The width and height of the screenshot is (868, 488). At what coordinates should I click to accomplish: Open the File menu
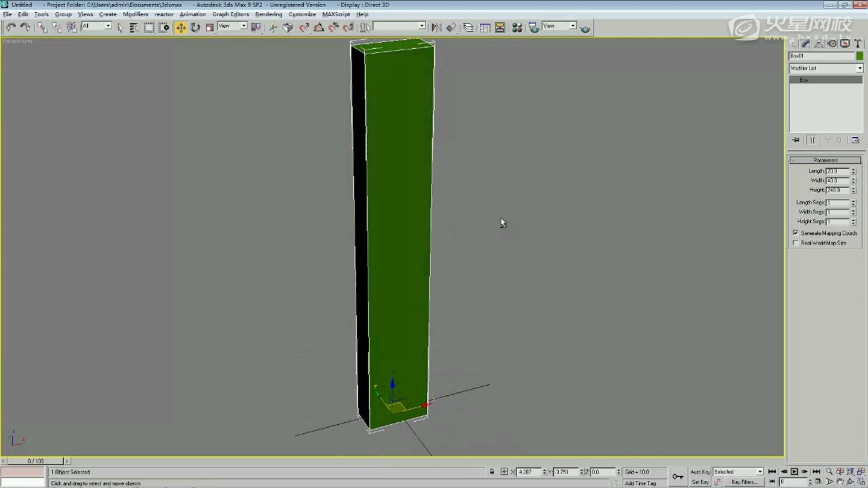[x=7, y=14]
